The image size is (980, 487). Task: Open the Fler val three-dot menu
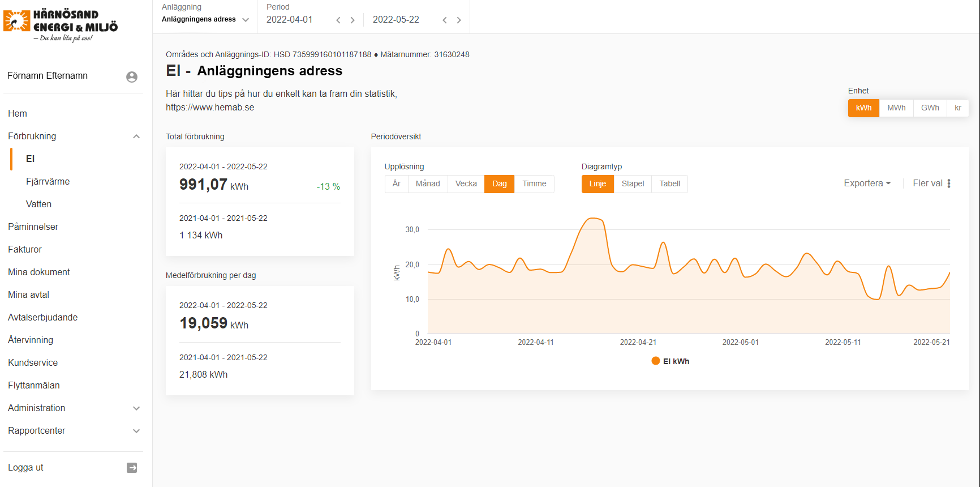pos(949,183)
